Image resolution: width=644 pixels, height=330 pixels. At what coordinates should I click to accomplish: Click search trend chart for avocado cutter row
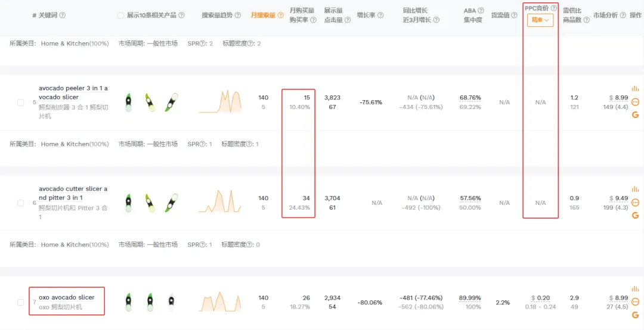(219, 201)
